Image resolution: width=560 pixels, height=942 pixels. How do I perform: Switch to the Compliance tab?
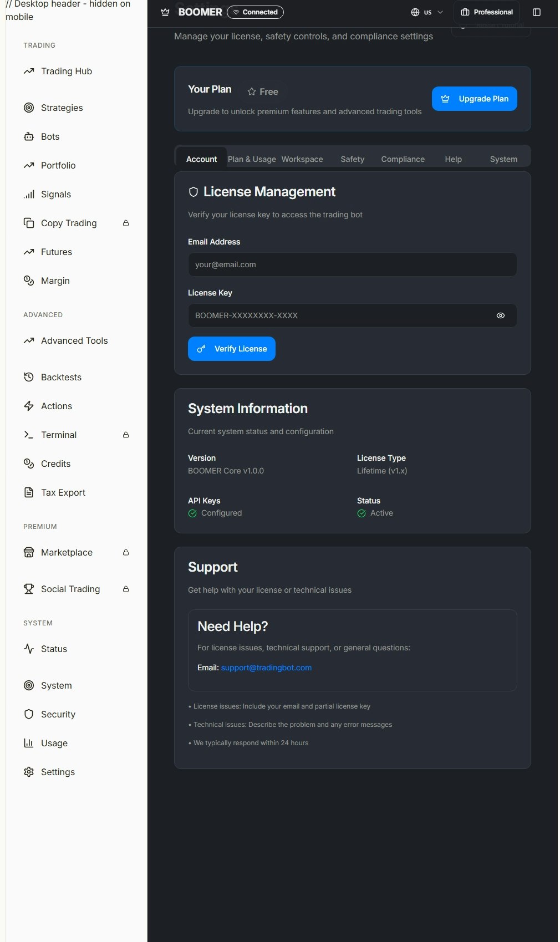pyautogui.click(x=403, y=159)
